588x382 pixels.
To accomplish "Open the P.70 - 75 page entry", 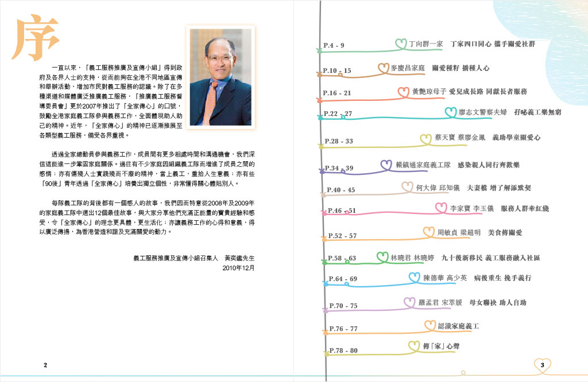I will (x=343, y=306).
